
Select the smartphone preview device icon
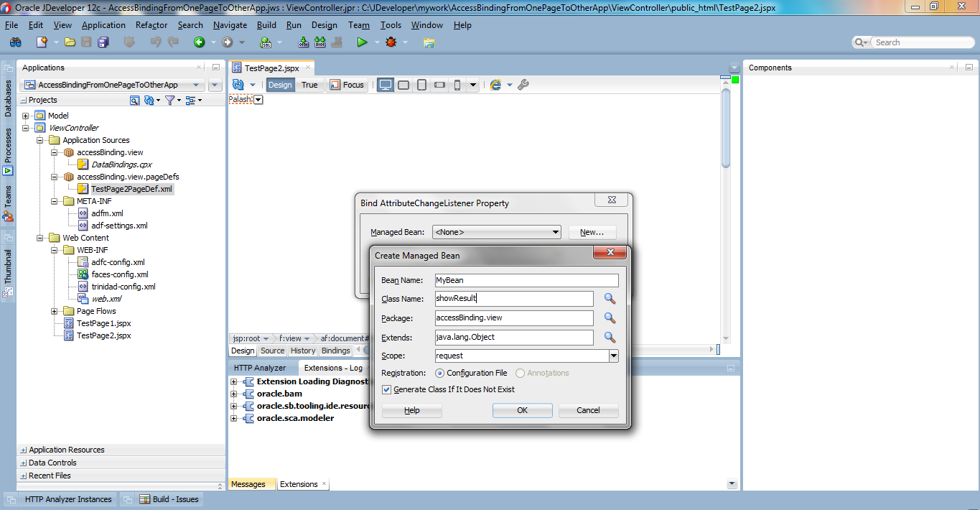coord(457,84)
